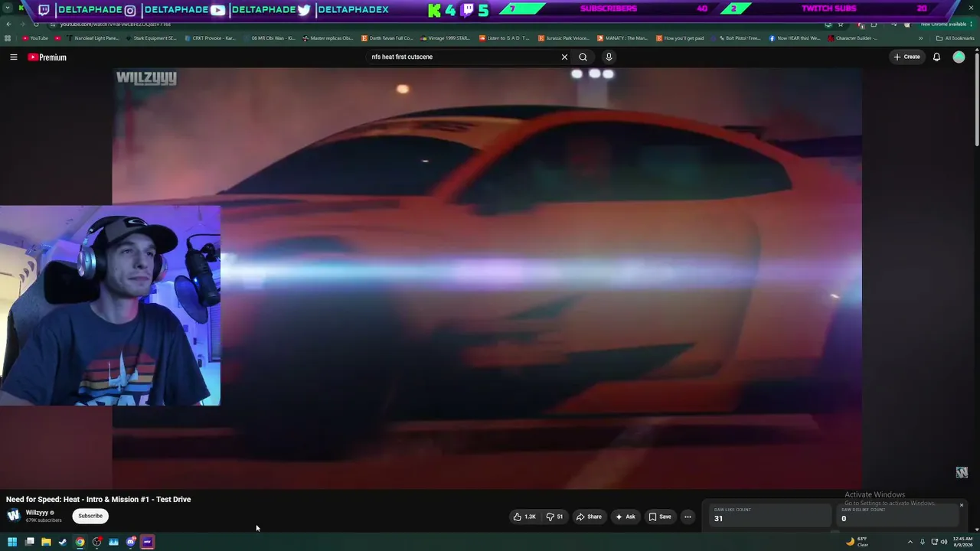Focus the search field containing nfs heat first cutscene
The width and height of the screenshot is (980, 551).
tap(463, 57)
